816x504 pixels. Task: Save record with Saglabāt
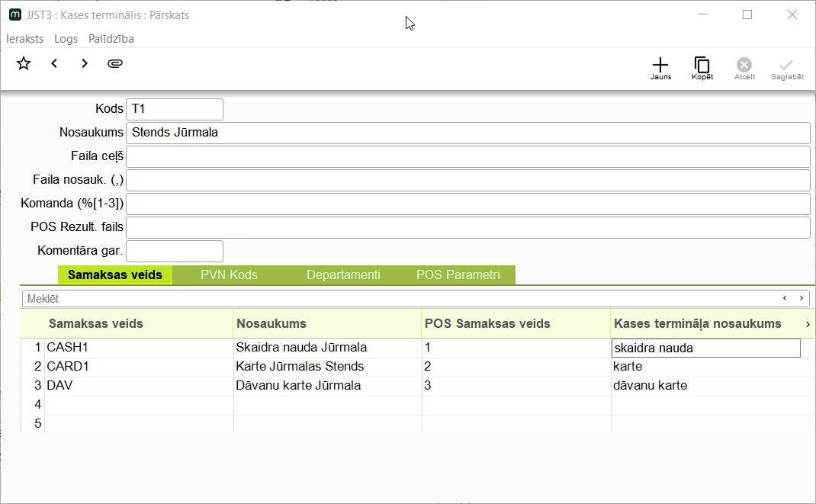pos(787,68)
